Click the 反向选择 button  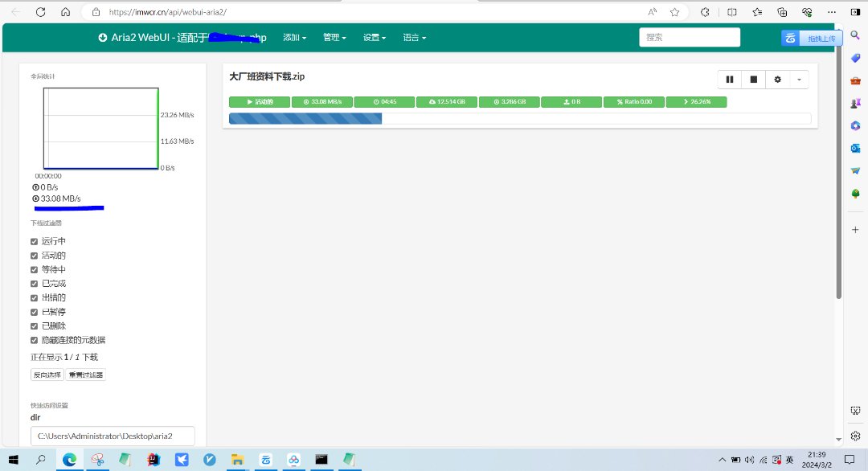tap(47, 375)
